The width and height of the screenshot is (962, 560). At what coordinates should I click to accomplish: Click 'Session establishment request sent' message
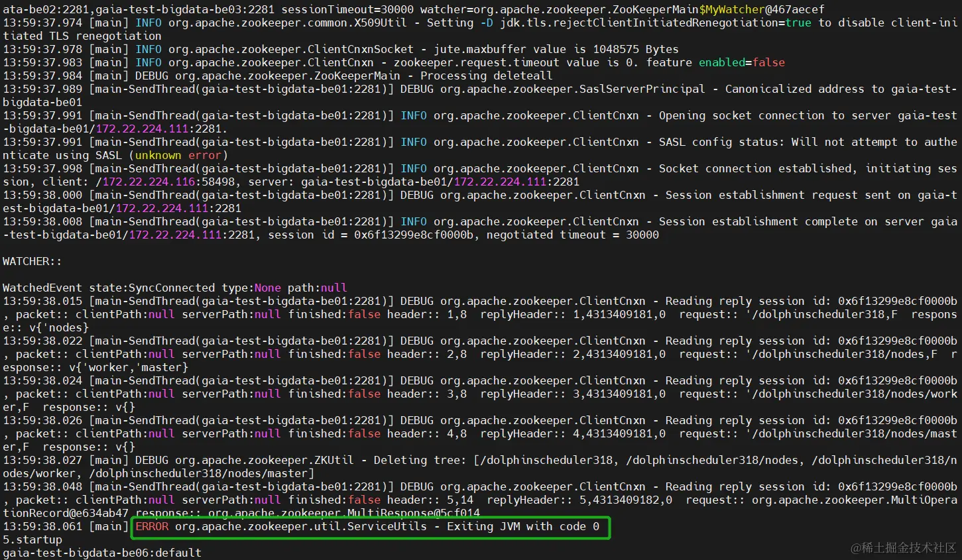click(772, 195)
